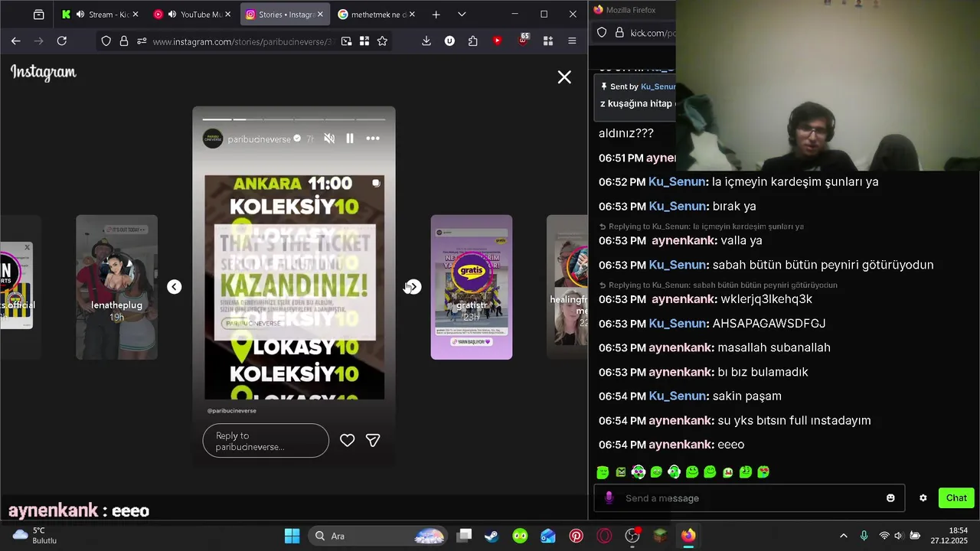This screenshot has width=980, height=551.
Task: Click the pinned message sender Ku_Senun
Action: point(658,86)
